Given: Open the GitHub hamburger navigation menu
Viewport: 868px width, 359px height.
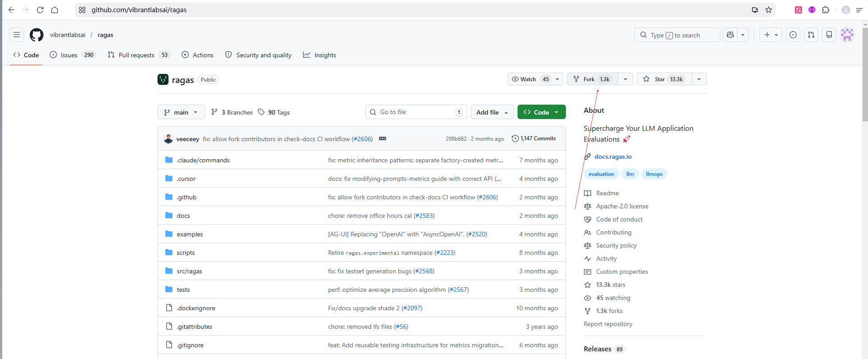Looking at the screenshot, I should coord(17,35).
